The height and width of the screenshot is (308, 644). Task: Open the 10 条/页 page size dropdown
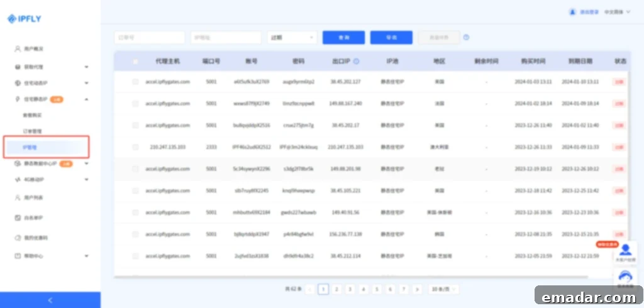point(443,290)
